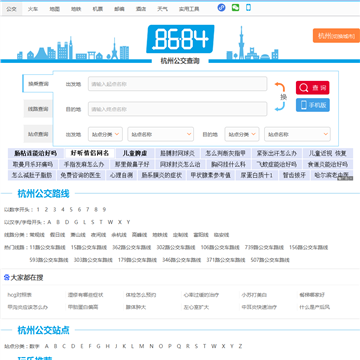Click the 左心室扩大 search suggestion
This screenshot has width=360, height=360.
pyautogui.click(x=196, y=307)
